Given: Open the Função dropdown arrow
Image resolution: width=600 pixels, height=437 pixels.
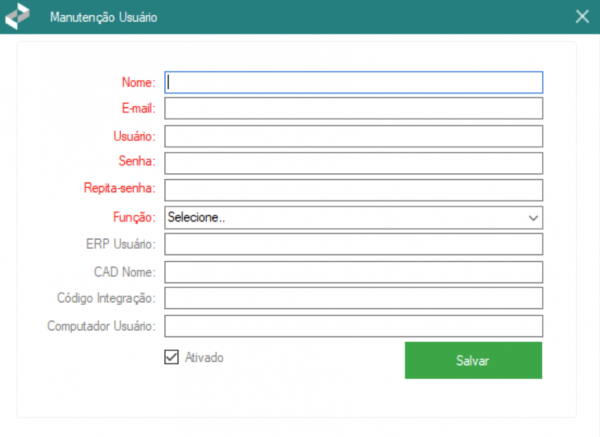Looking at the screenshot, I should pos(533,218).
